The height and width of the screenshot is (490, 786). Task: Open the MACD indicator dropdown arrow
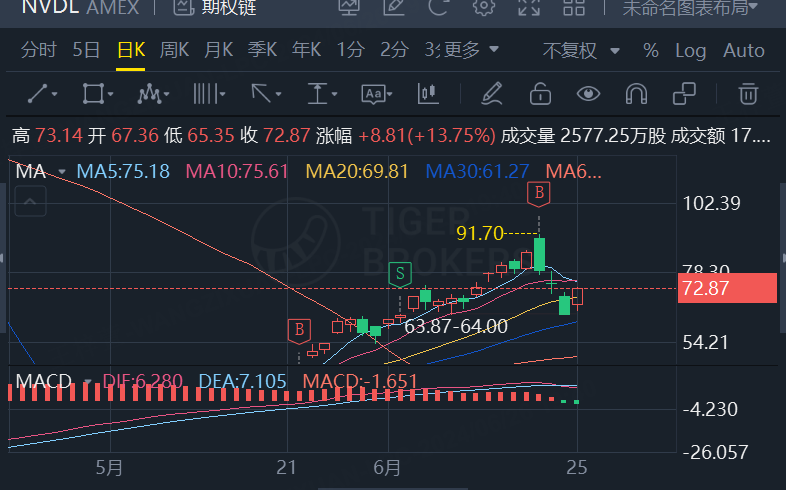pyautogui.click(x=87, y=382)
